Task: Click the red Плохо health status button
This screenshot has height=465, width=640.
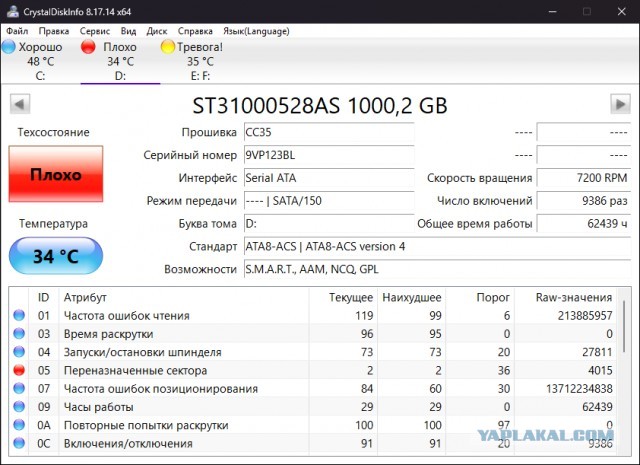Action: point(56,174)
